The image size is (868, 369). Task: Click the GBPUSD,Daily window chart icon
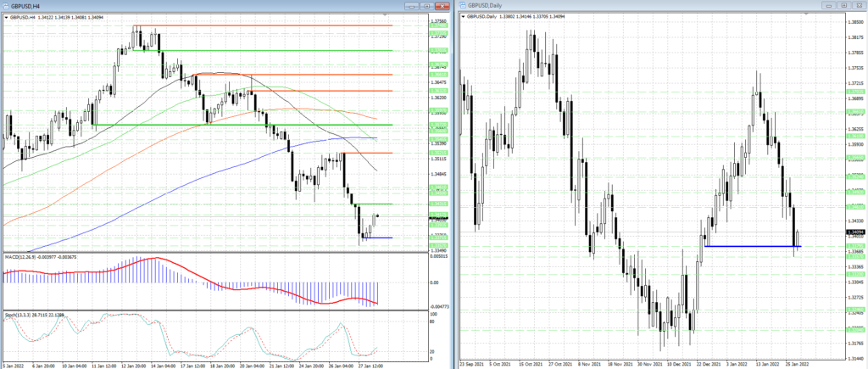coord(463,5)
